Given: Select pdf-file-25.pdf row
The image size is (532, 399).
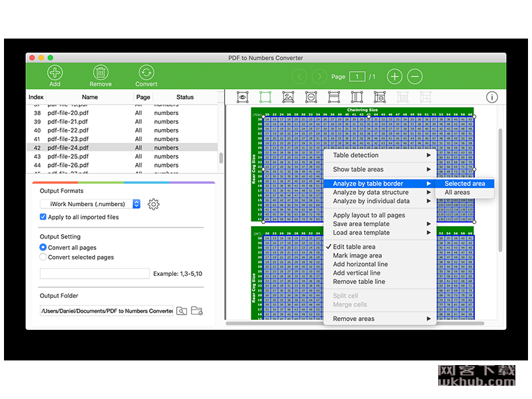Looking at the screenshot, I should pyautogui.click(x=122, y=156).
